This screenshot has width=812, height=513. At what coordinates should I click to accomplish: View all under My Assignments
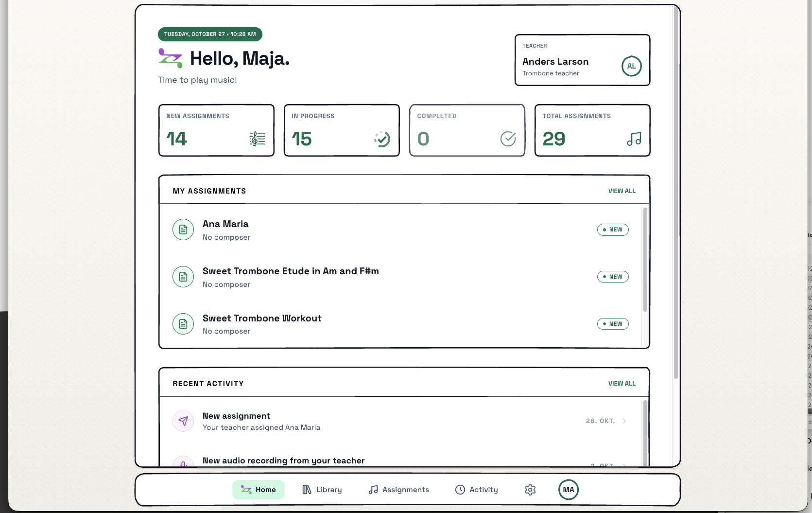[x=622, y=191]
